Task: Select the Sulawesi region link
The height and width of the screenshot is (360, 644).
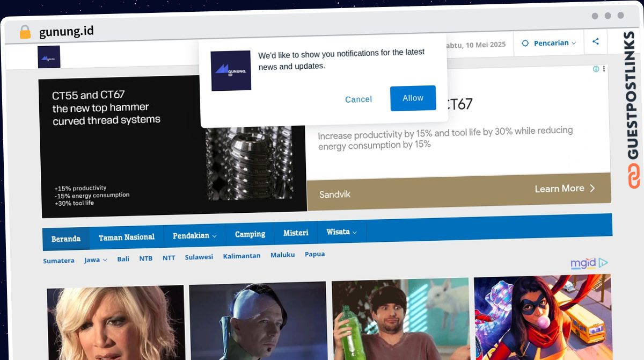Action: point(199,257)
